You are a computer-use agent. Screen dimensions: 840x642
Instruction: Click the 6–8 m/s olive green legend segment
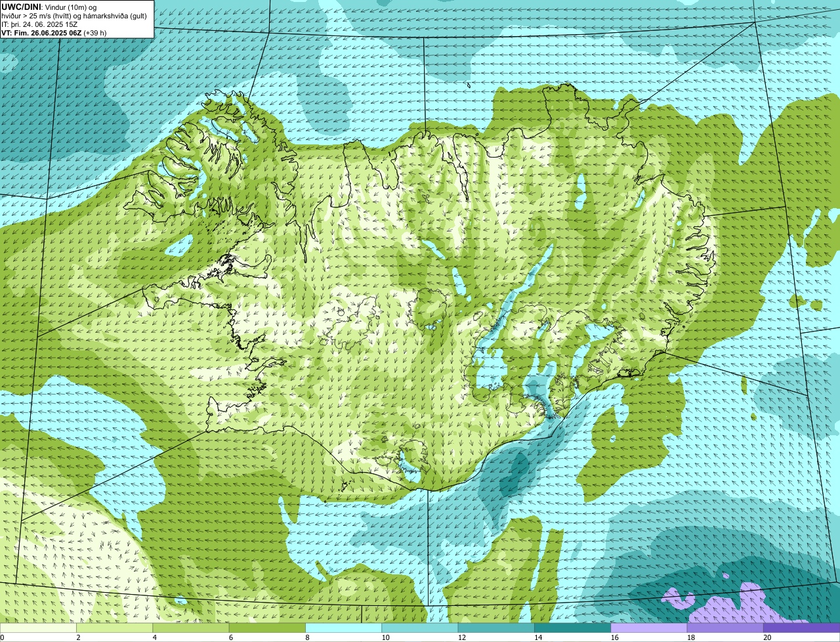[267, 628]
